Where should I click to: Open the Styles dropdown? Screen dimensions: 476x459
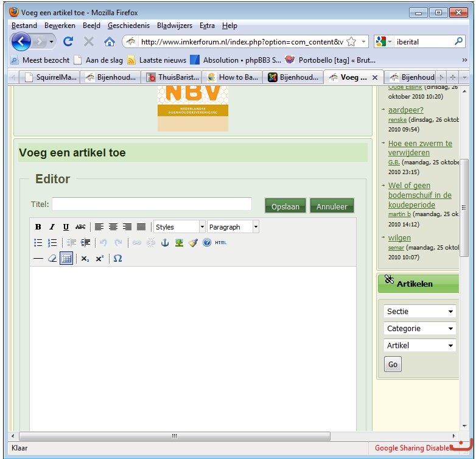pos(180,227)
